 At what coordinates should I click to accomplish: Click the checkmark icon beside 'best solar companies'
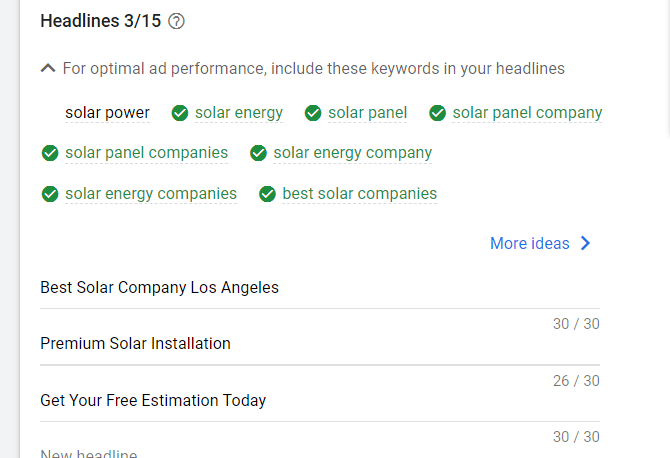coord(267,194)
